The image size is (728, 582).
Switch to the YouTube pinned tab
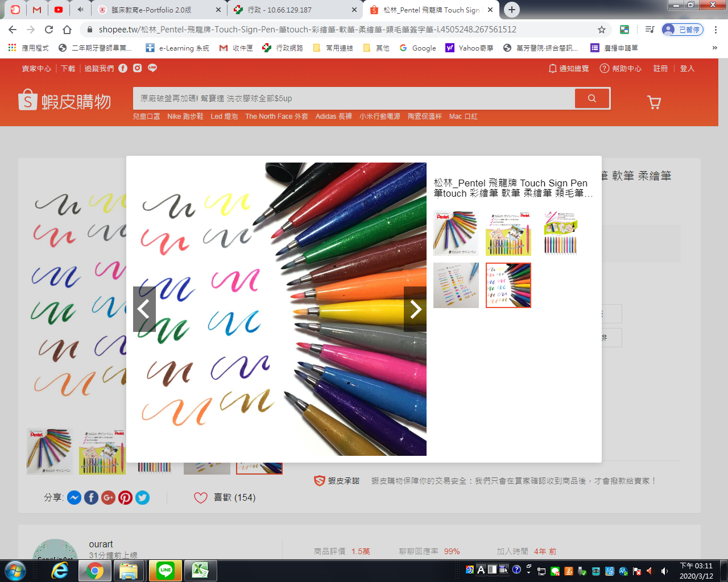[x=59, y=10]
